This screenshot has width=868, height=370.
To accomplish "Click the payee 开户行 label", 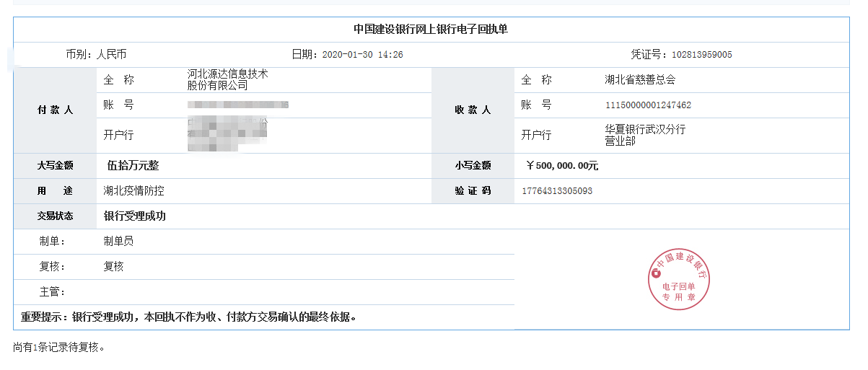I will coord(536,136).
